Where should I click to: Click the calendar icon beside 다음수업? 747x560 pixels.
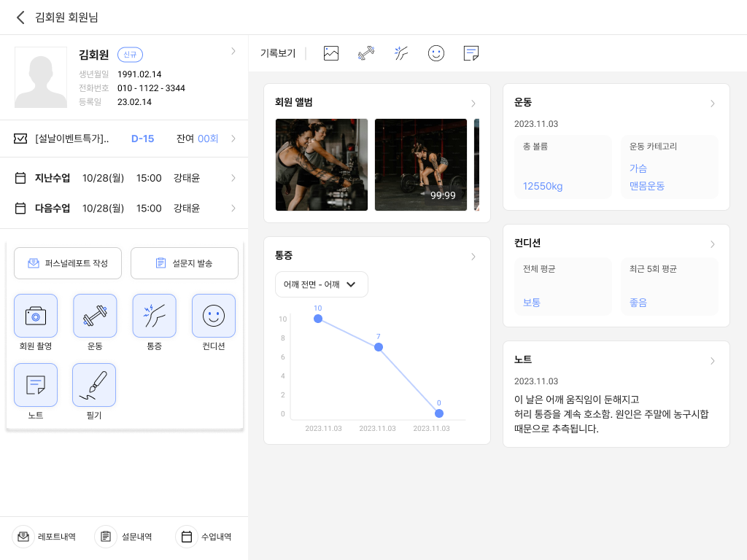[20, 208]
